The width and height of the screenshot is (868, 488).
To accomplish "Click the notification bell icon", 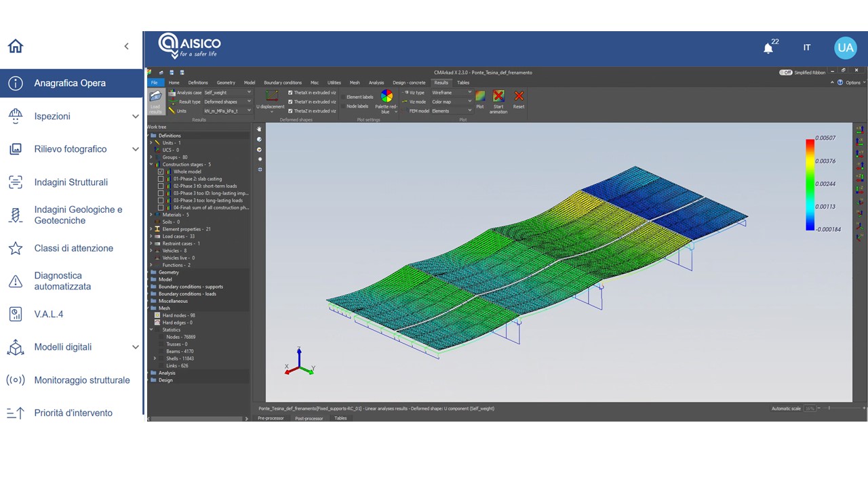I will pos(768,48).
